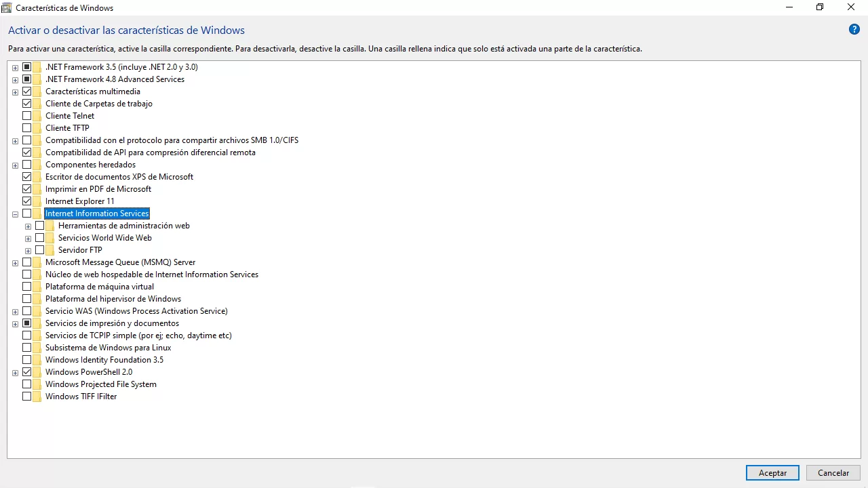Expand Herramientas de administración web
Image resolution: width=868 pixels, height=488 pixels.
(28, 226)
